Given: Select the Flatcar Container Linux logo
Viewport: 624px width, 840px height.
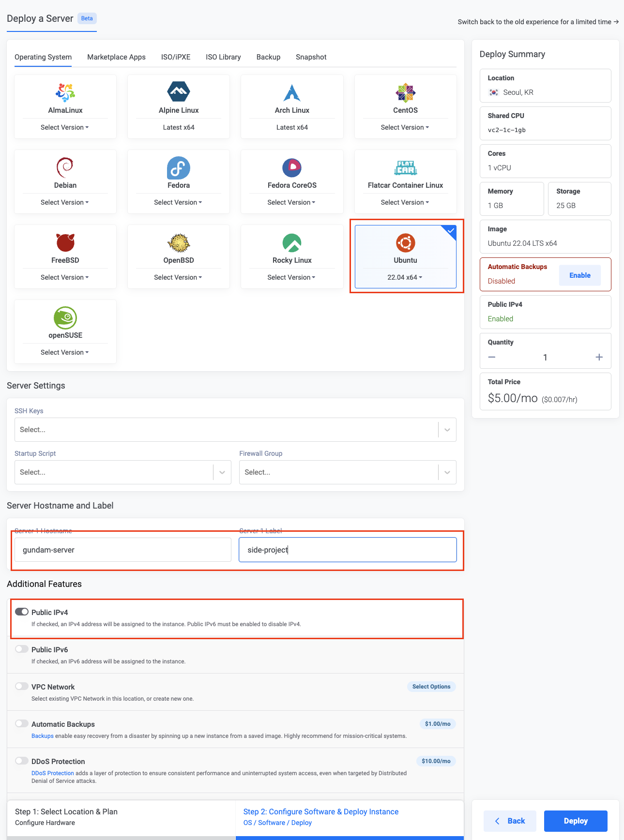Looking at the screenshot, I should [x=406, y=168].
